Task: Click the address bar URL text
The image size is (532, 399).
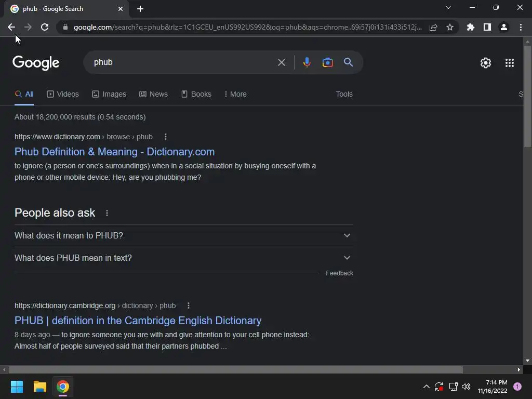Action: [248, 27]
